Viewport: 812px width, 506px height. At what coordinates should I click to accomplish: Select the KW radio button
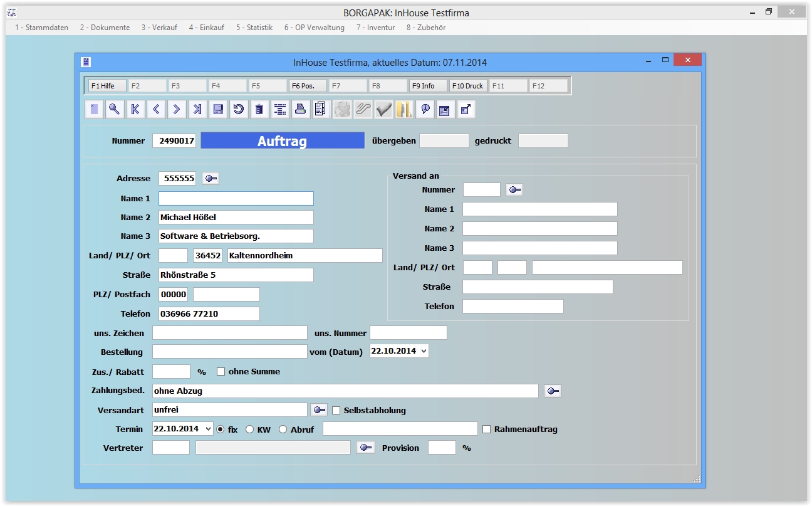coord(249,430)
